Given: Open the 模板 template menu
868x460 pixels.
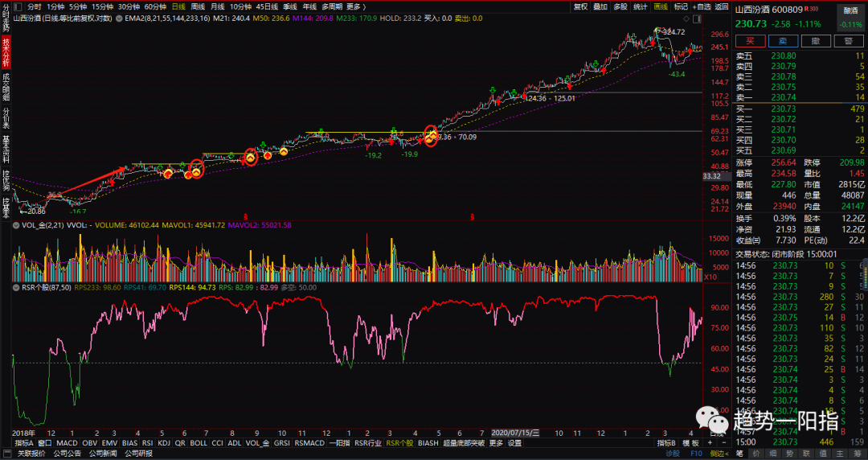Looking at the screenshot, I should pyautogui.click(x=691, y=443).
